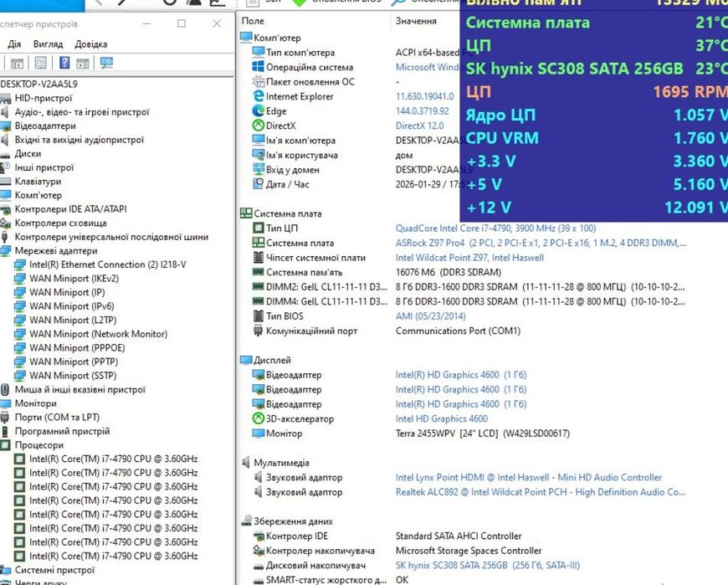Click the Мультимедіа speaker section icon
Viewport: 728px width, 585px height.
[x=246, y=462]
